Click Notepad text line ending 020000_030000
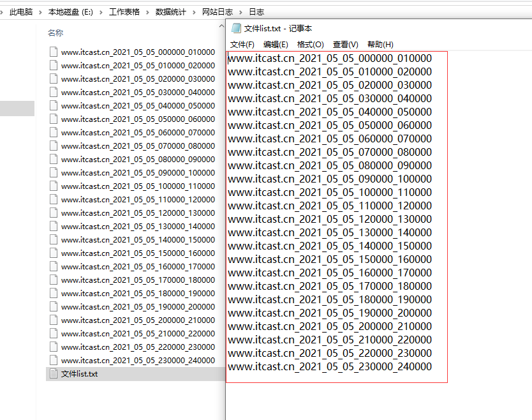This screenshot has height=420, width=532. (330, 86)
